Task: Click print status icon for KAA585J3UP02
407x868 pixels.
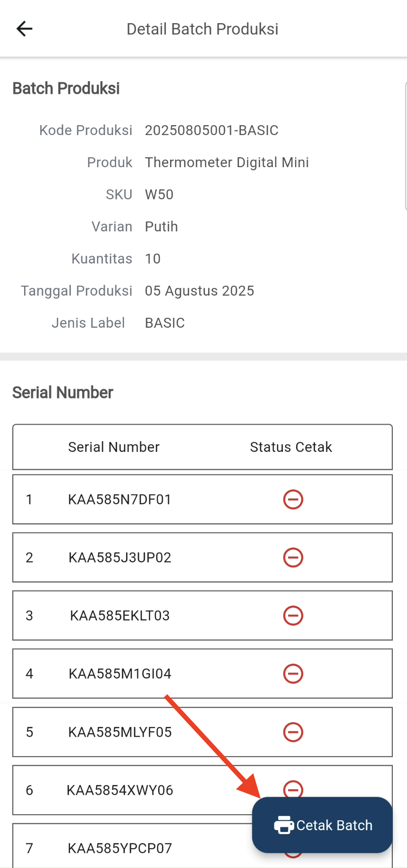Action: pos(293,558)
